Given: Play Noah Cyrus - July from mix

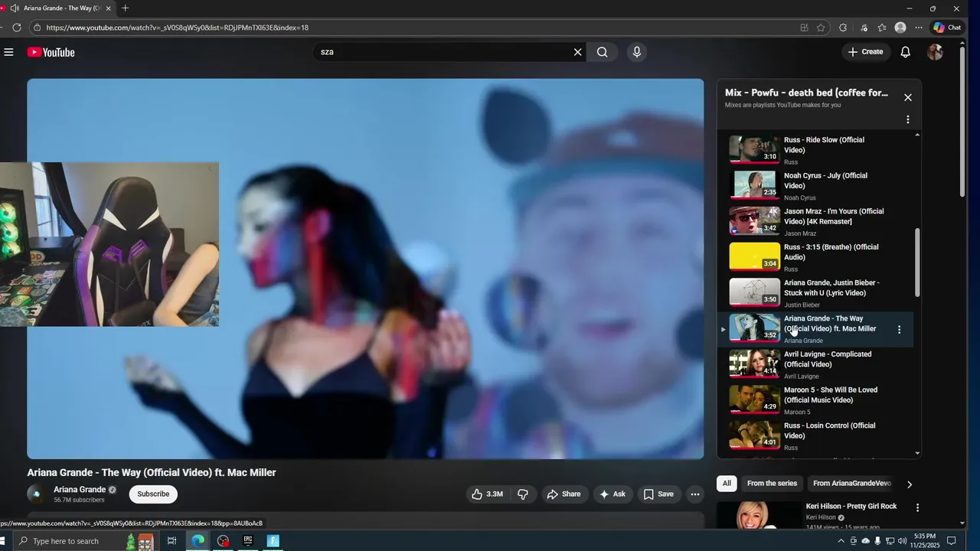Looking at the screenshot, I should point(816,186).
